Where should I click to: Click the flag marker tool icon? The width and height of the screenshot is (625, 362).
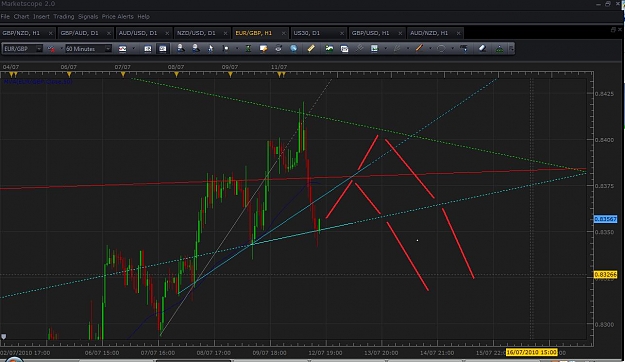pyautogui.click(x=226, y=49)
